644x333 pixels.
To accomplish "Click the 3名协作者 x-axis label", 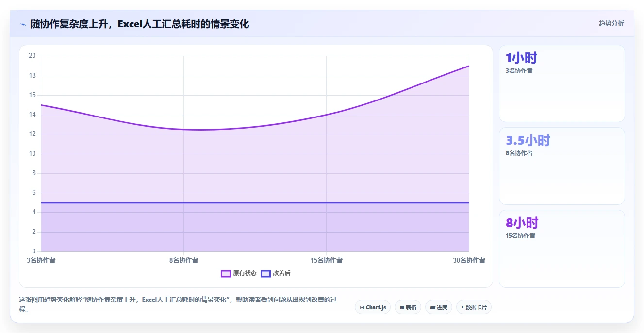I will (41, 260).
